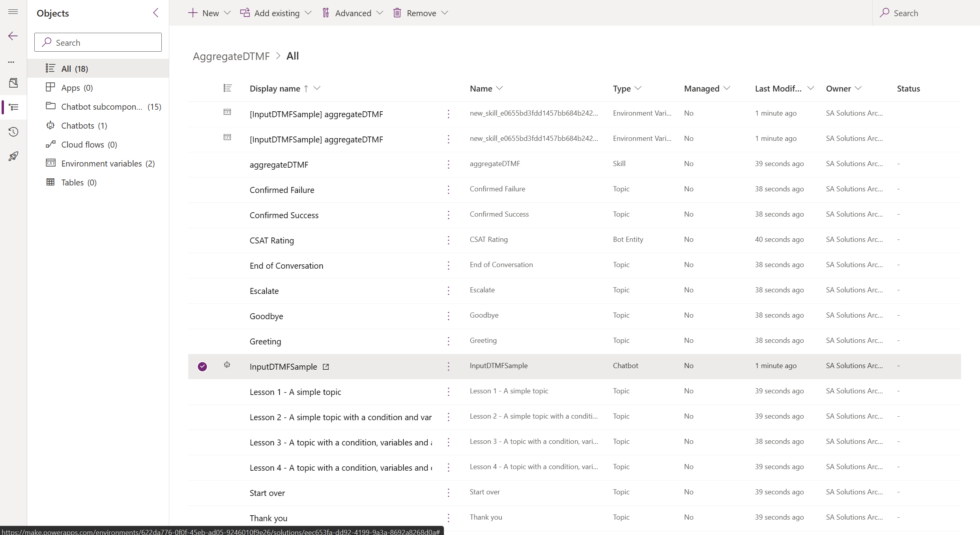Open more actions for Goodbye row

[449, 316]
